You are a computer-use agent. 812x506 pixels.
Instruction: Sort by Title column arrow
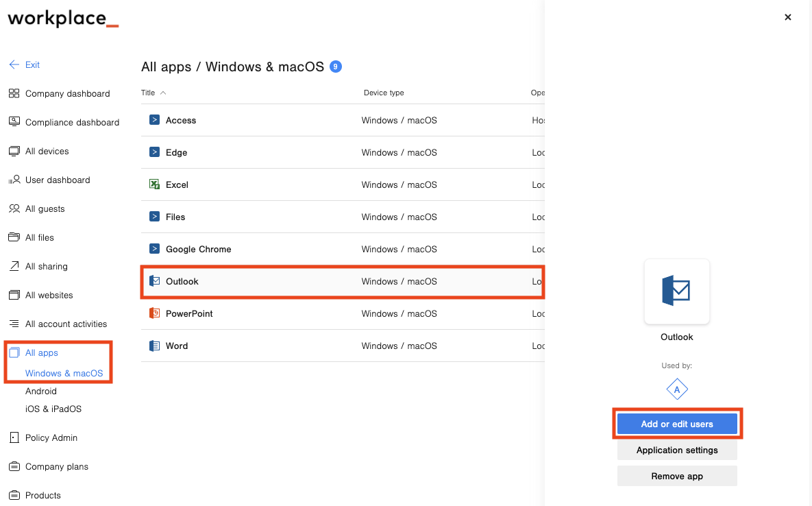pyautogui.click(x=163, y=93)
